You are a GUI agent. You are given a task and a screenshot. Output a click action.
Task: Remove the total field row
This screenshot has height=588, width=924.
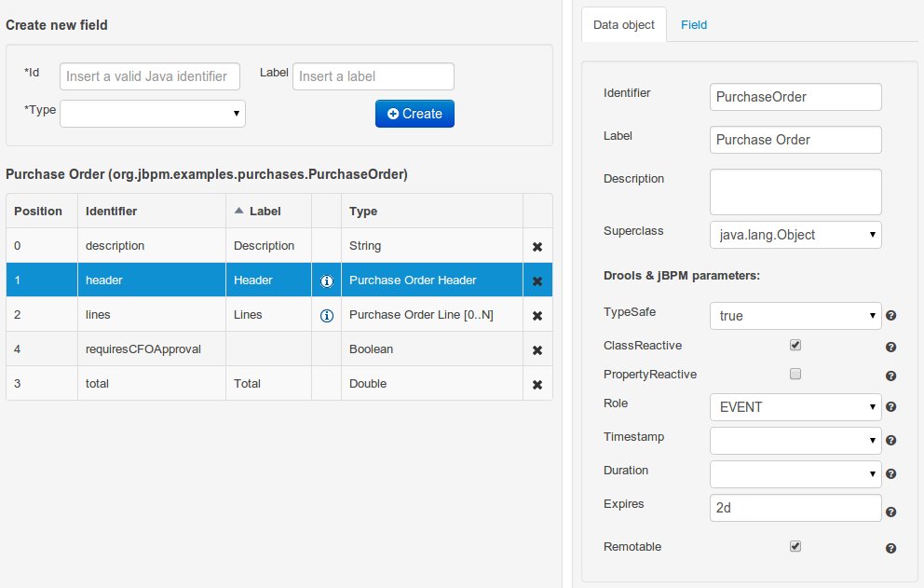[x=537, y=384]
